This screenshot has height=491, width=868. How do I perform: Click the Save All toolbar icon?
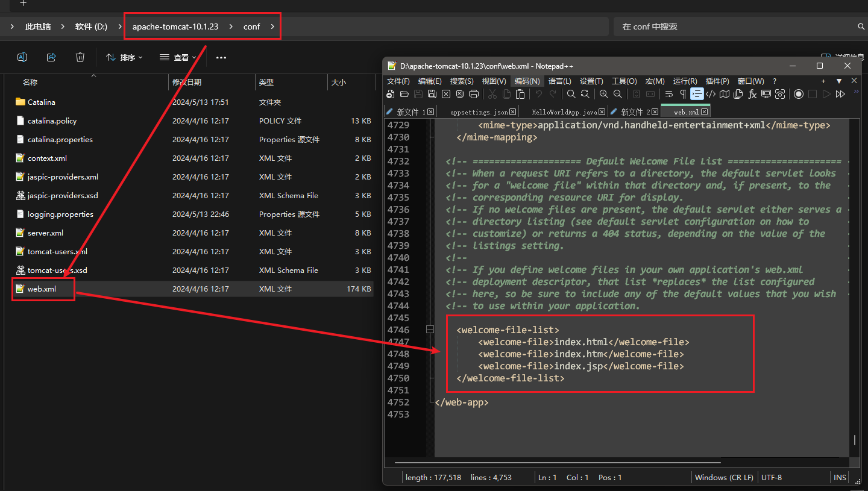point(432,94)
